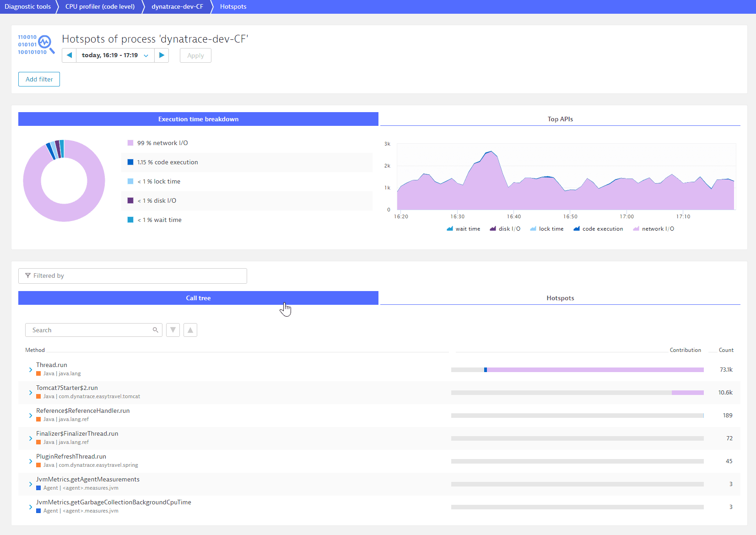Viewport: 756px width, 535px height.
Task: Click count value 189
Action: click(x=728, y=416)
